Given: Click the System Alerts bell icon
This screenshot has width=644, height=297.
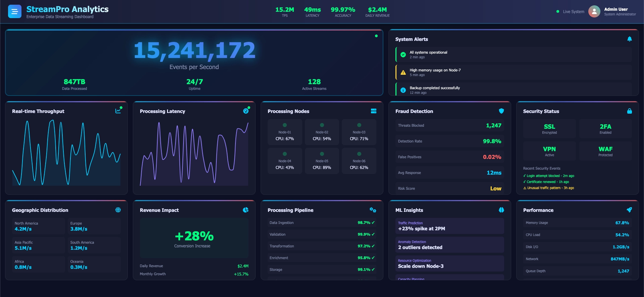Looking at the screenshot, I should pos(630,39).
